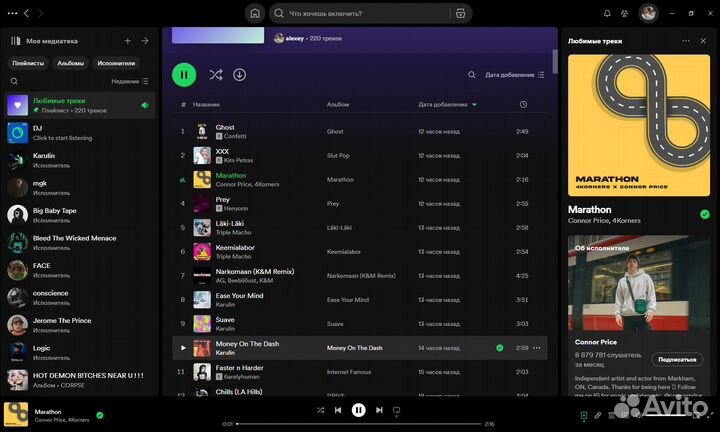Image resolution: width=720 pixels, height=432 pixels.
Task: Open the create plus menu in library
Action: [128, 41]
